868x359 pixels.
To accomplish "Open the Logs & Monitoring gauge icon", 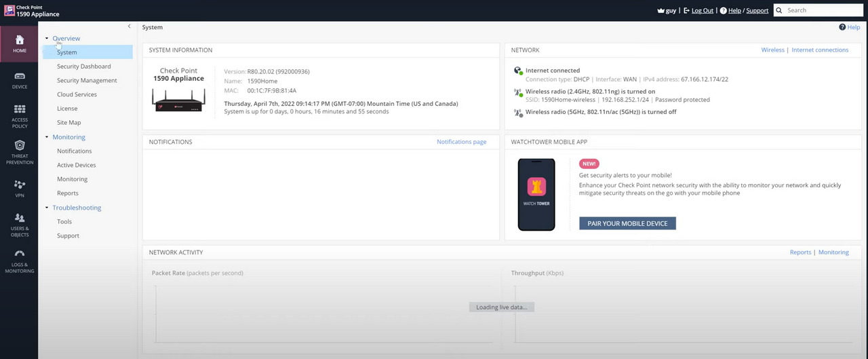I will [19, 254].
